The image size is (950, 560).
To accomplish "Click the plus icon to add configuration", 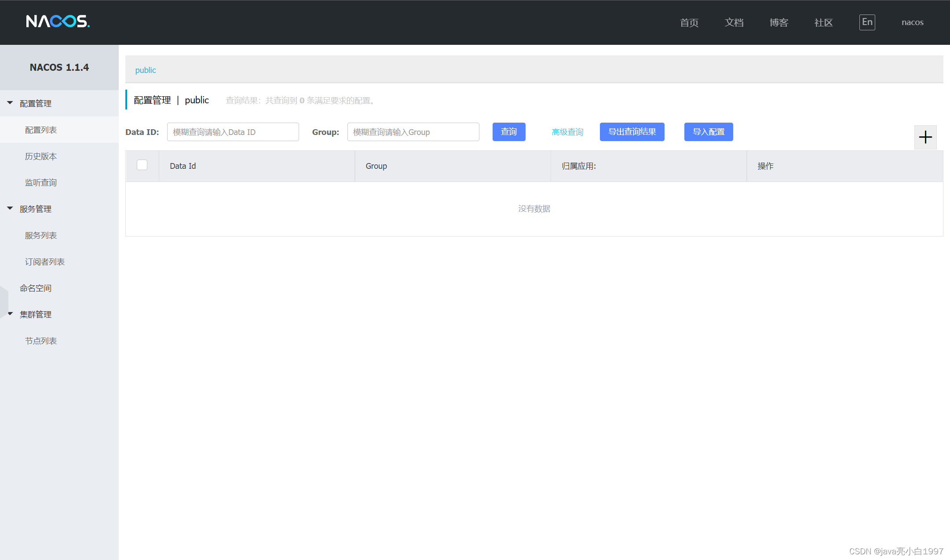I will [925, 137].
